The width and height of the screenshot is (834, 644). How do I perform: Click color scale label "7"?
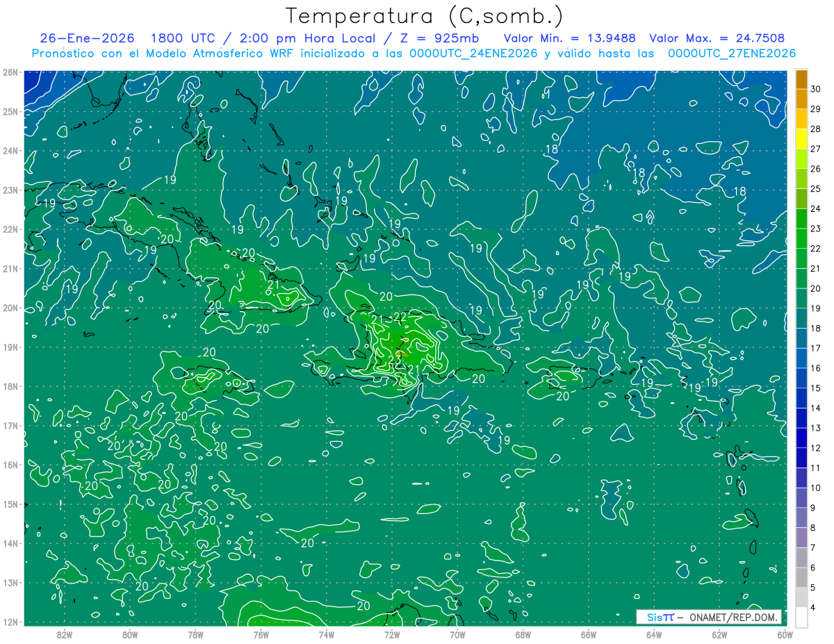813,548
